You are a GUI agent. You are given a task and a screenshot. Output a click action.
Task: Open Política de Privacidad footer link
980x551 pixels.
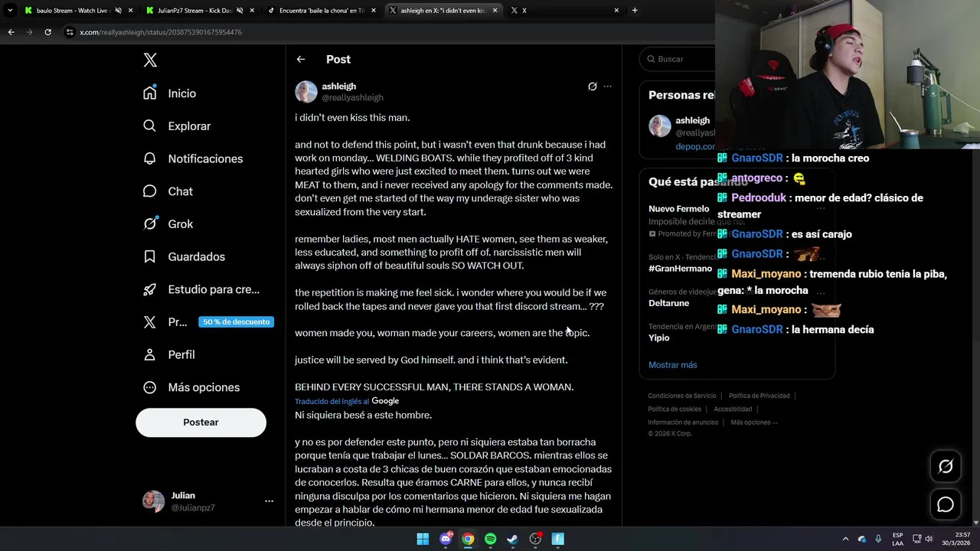click(x=759, y=396)
